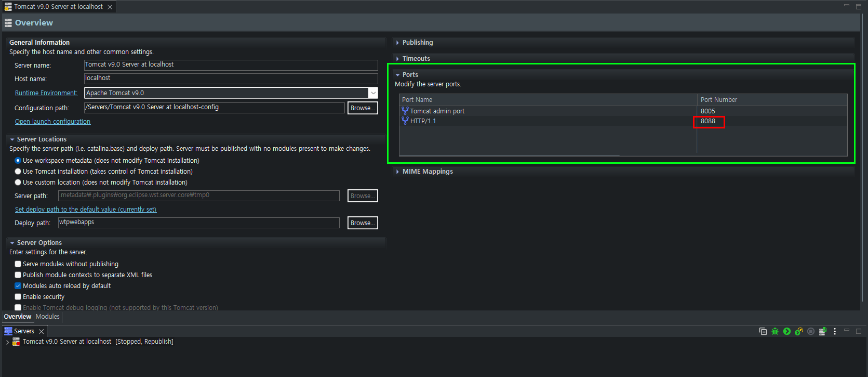The width and height of the screenshot is (868, 377).
Task: Select the Servers view tab
Action: click(24, 331)
